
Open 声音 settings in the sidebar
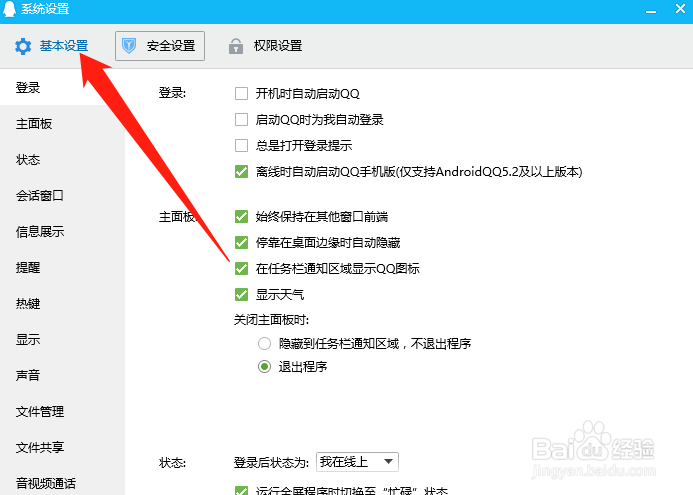[x=28, y=375]
